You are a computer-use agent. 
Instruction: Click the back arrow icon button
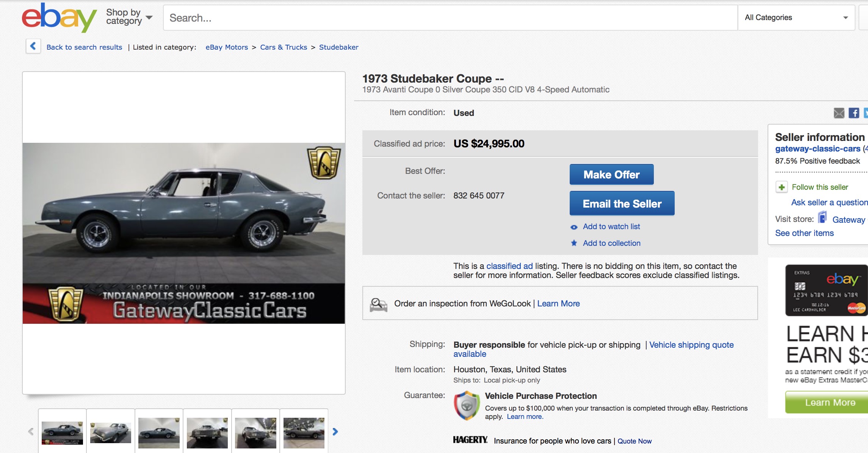coord(33,47)
